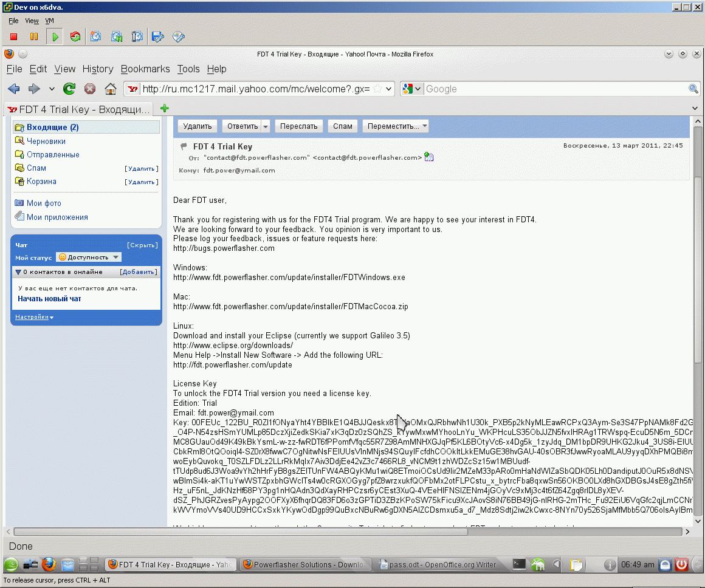Start new chat via Начать новый чат
This screenshot has width=705, height=588.
click(49, 298)
